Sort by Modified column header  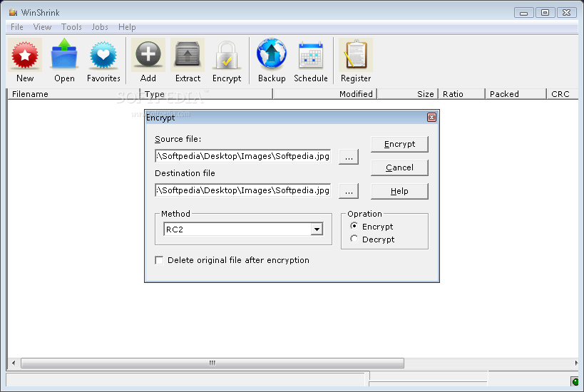pos(325,94)
